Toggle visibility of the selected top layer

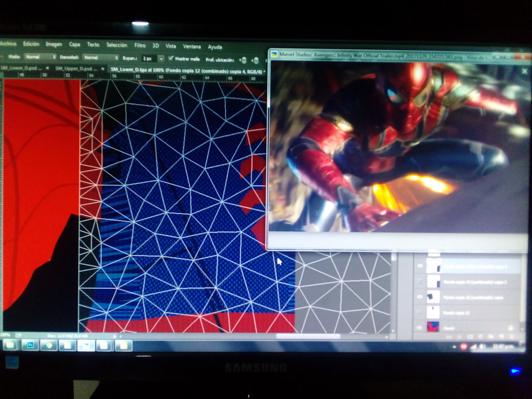(420, 265)
